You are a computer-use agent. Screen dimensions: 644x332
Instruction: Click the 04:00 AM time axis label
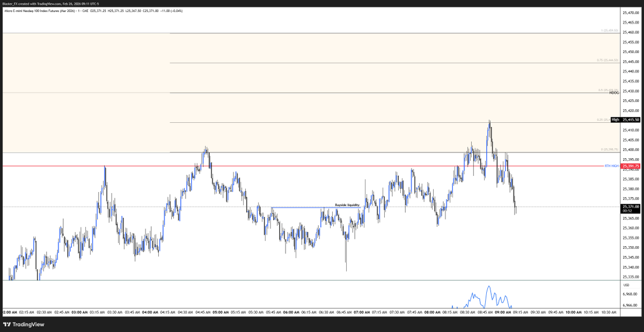(x=150, y=312)
